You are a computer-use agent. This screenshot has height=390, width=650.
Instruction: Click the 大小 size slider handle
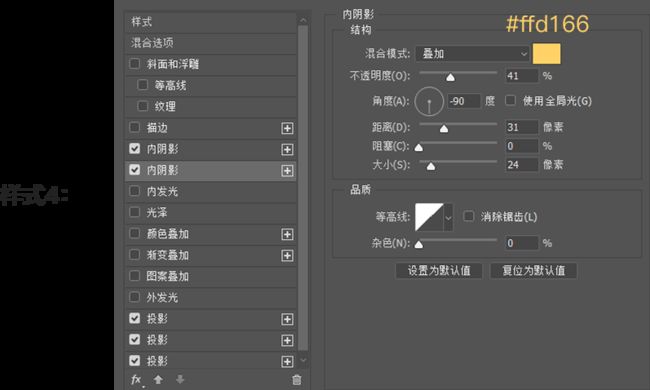click(x=431, y=166)
